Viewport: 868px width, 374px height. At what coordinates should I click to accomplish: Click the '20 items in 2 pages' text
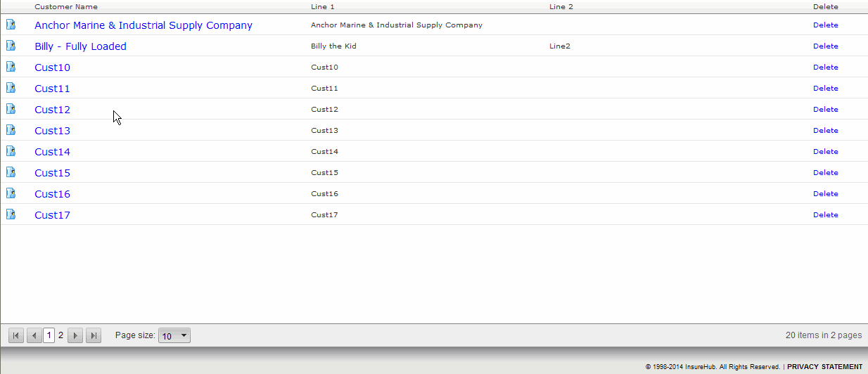click(x=824, y=335)
